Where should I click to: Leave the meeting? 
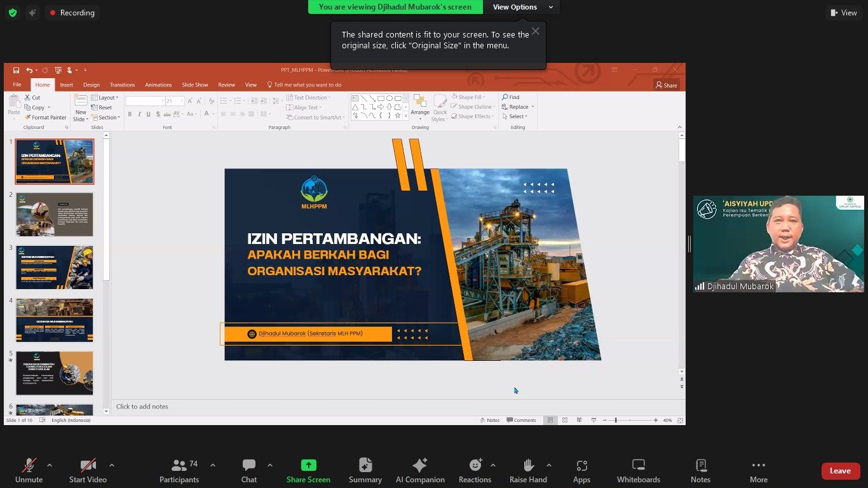pos(840,471)
